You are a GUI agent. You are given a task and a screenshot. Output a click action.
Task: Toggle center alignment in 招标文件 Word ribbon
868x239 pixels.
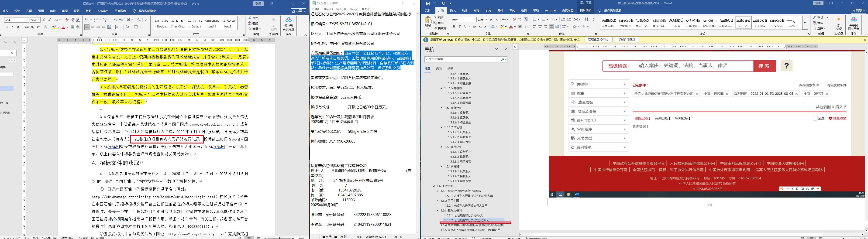[x=92, y=27]
